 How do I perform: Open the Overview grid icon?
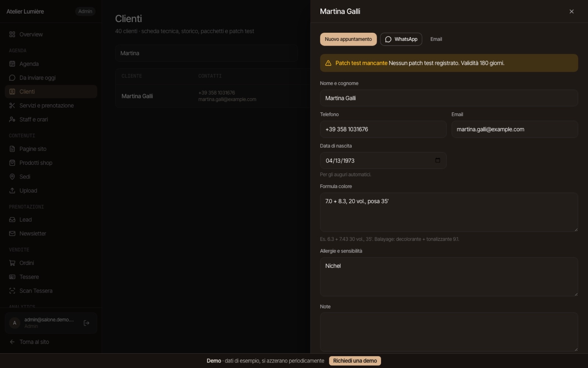(x=12, y=34)
